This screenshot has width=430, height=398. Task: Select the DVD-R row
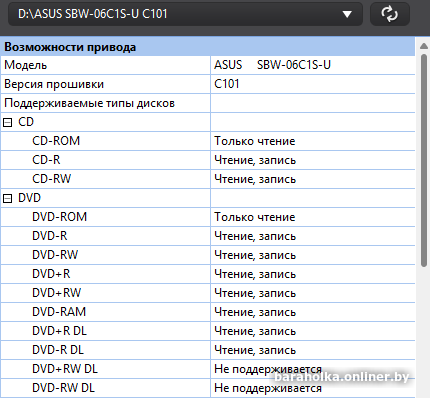click(208, 236)
